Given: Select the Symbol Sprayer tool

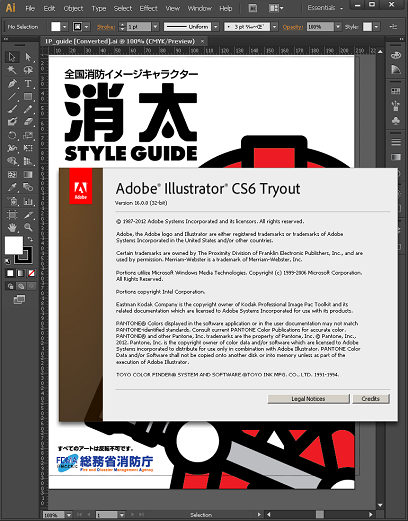Looking at the screenshot, I should click(12, 201).
